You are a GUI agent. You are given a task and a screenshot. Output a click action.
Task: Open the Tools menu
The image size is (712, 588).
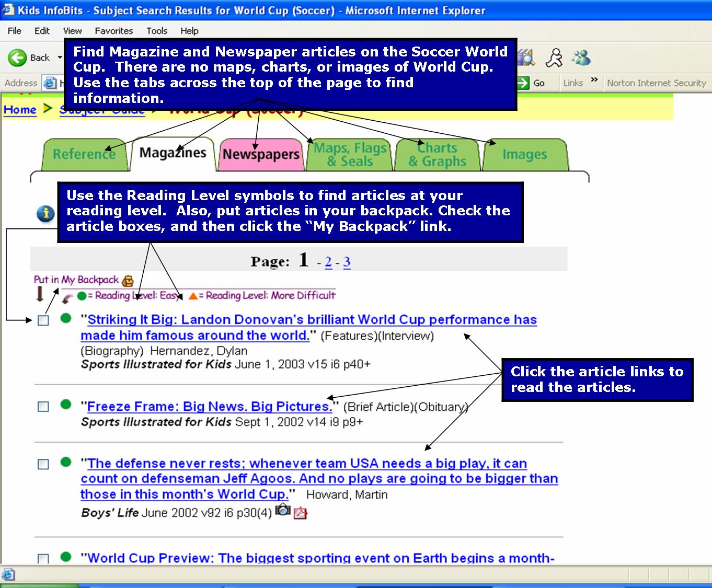point(157,31)
